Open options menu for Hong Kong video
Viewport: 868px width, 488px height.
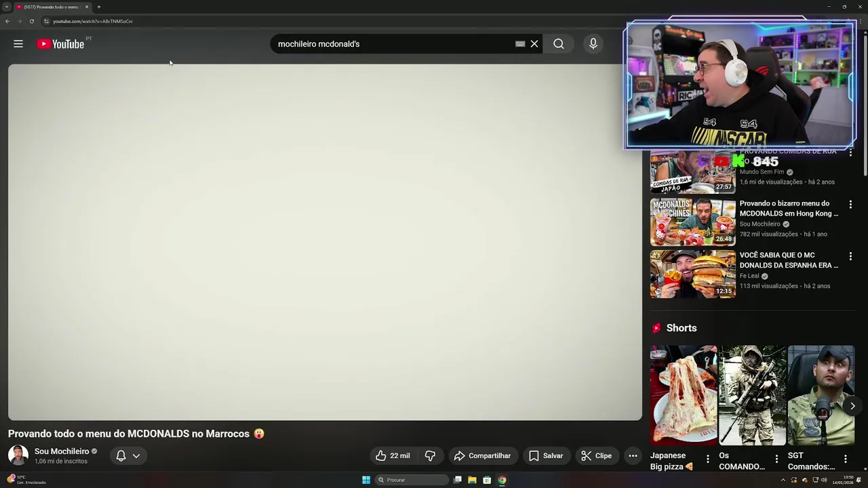(x=850, y=204)
